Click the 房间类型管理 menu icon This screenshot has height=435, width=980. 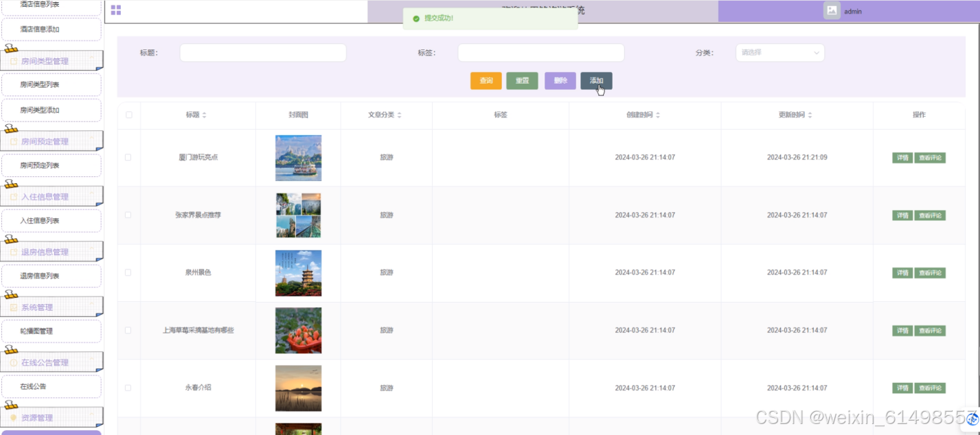click(x=14, y=61)
